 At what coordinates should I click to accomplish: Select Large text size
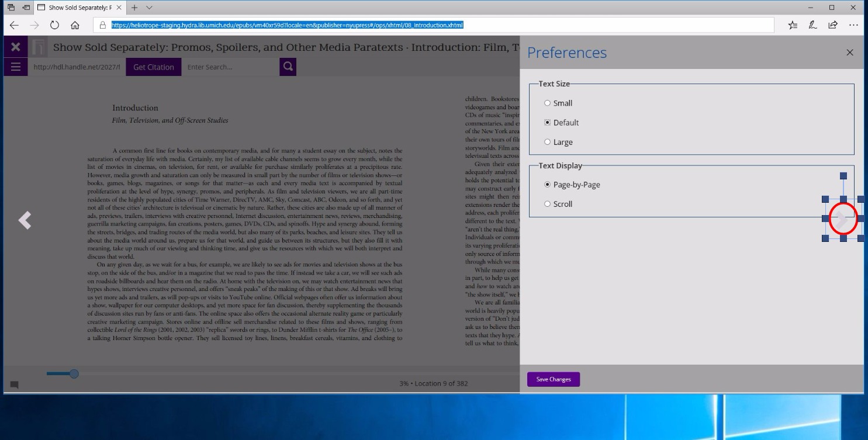click(548, 142)
